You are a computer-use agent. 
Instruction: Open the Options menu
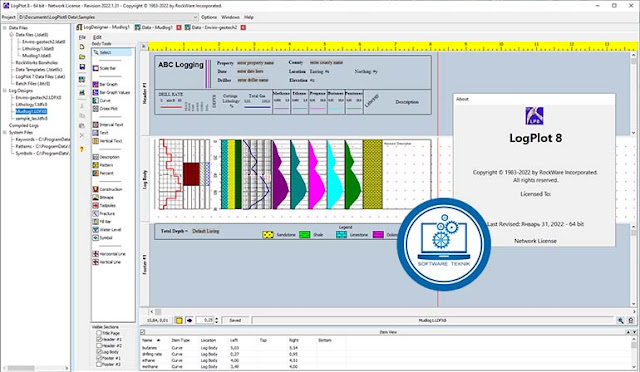[209, 17]
